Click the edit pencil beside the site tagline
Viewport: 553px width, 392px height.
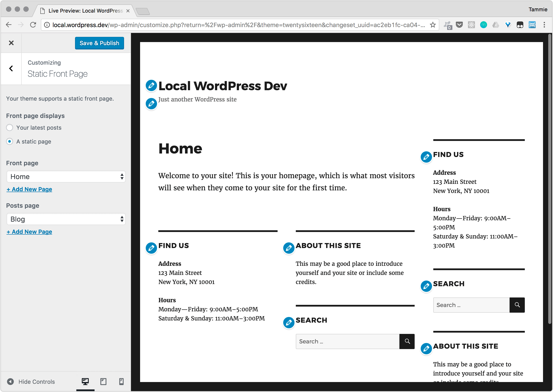pos(151,104)
